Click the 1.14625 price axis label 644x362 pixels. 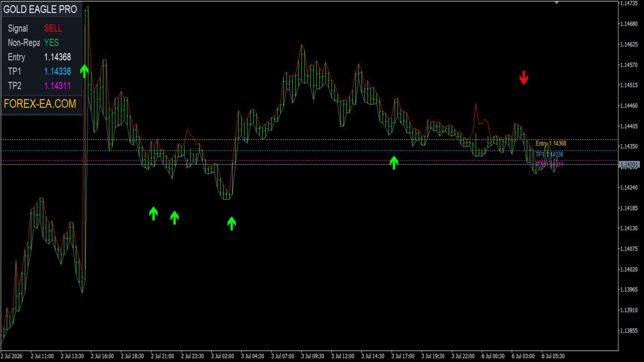pyautogui.click(x=628, y=44)
